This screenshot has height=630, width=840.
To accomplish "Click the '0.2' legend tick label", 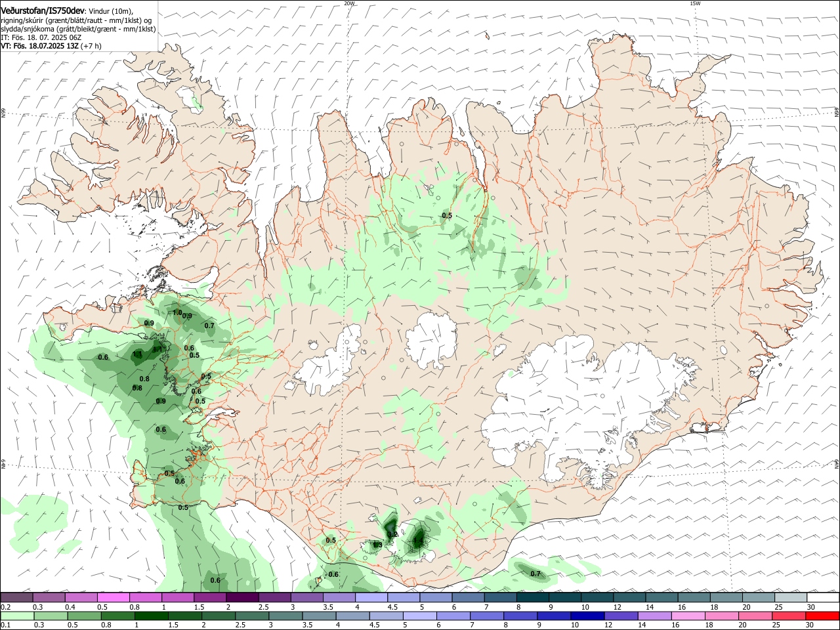I will click(x=5, y=607).
